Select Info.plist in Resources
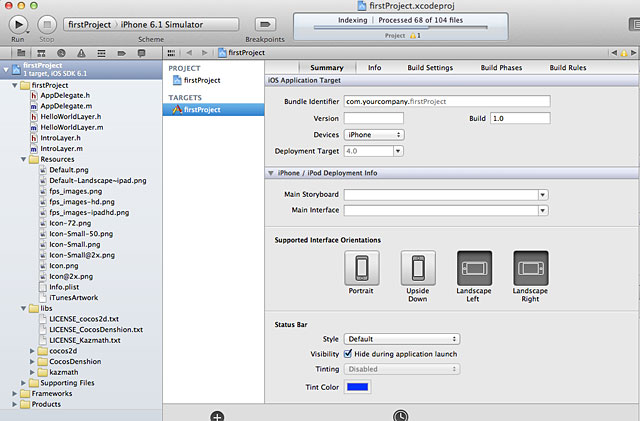 59,287
